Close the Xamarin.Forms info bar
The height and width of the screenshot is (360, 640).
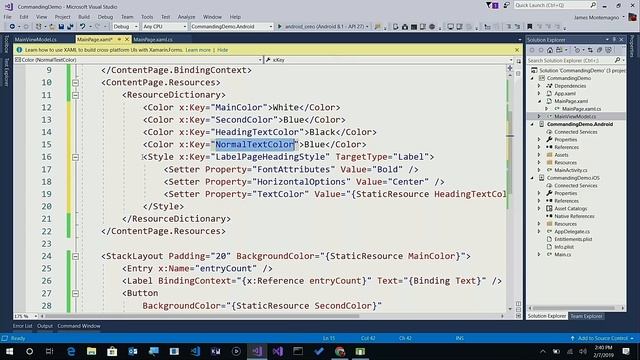(517, 50)
